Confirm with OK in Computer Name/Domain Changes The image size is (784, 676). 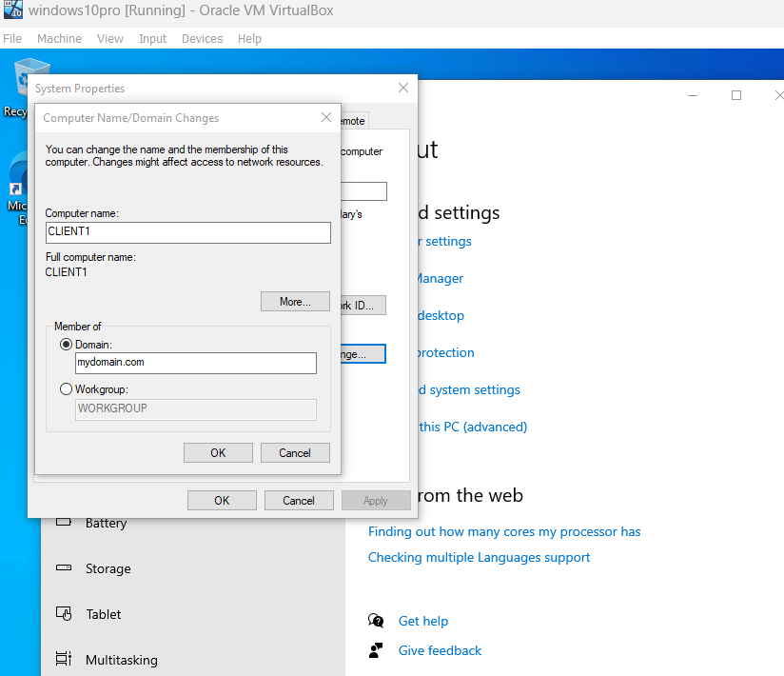(x=218, y=453)
